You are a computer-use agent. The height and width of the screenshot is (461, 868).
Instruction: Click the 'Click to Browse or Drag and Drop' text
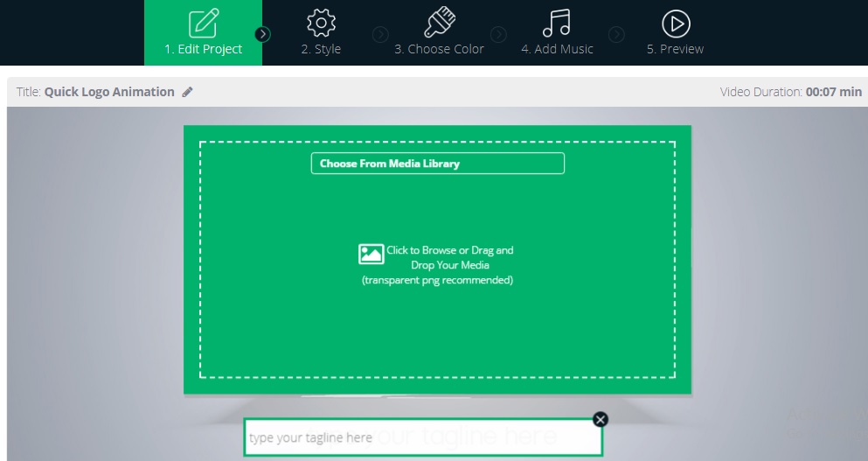point(449,258)
